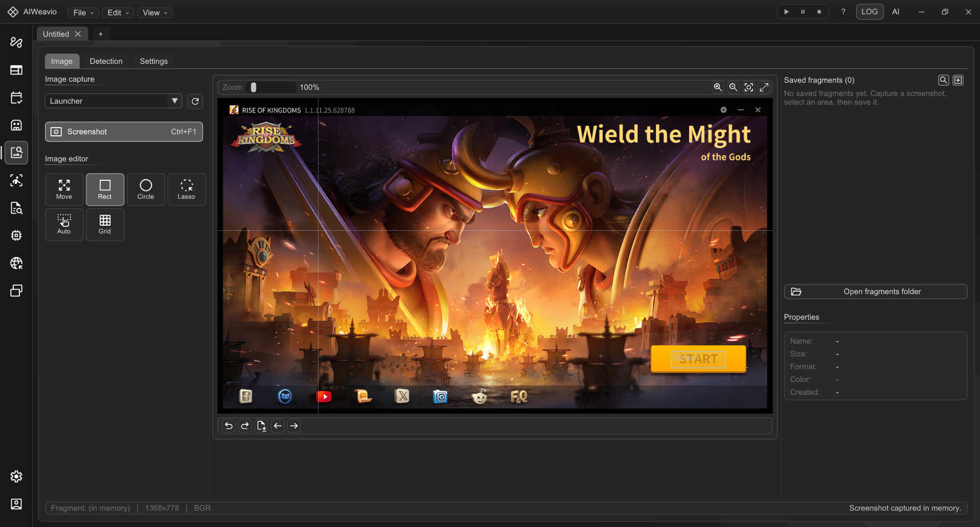Click the YouTube icon in captured launcher
980x527 pixels.
(324, 396)
